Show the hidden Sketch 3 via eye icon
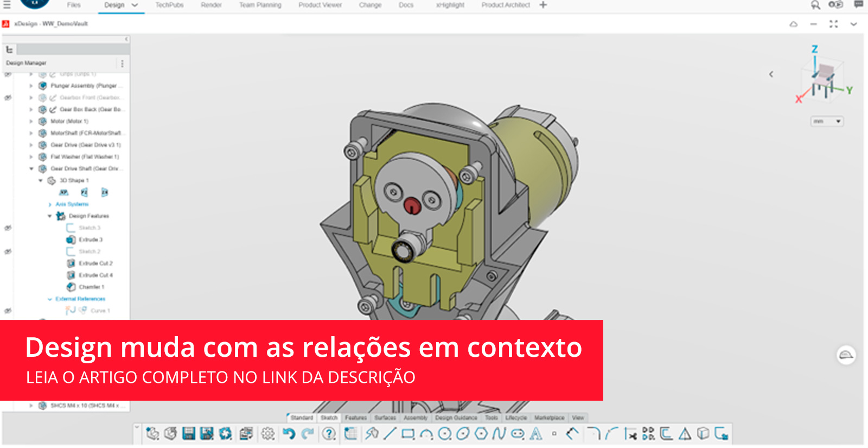The height and width of the screenshot is (448, 868). pyautogui.click(x=8, y=228)
